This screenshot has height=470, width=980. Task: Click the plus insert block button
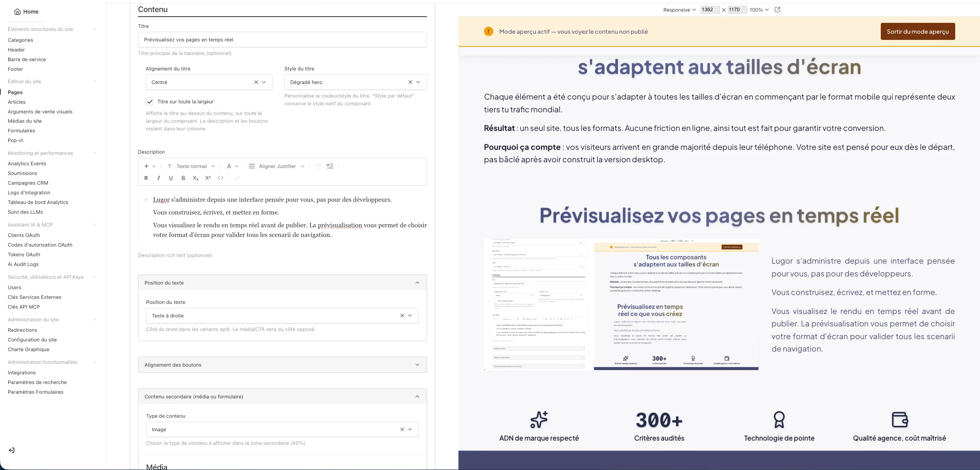click(x=150, y=166)
